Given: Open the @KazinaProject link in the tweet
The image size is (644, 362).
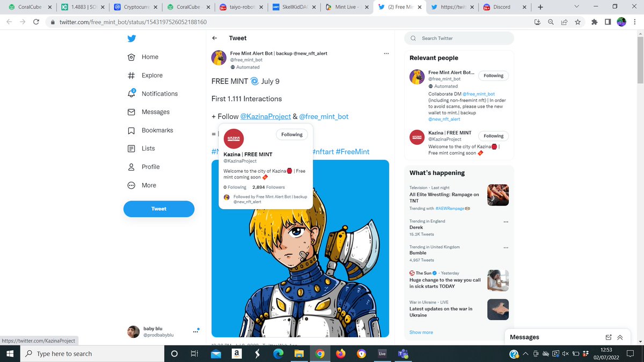Looking at the screenshot, I should 266,116.
